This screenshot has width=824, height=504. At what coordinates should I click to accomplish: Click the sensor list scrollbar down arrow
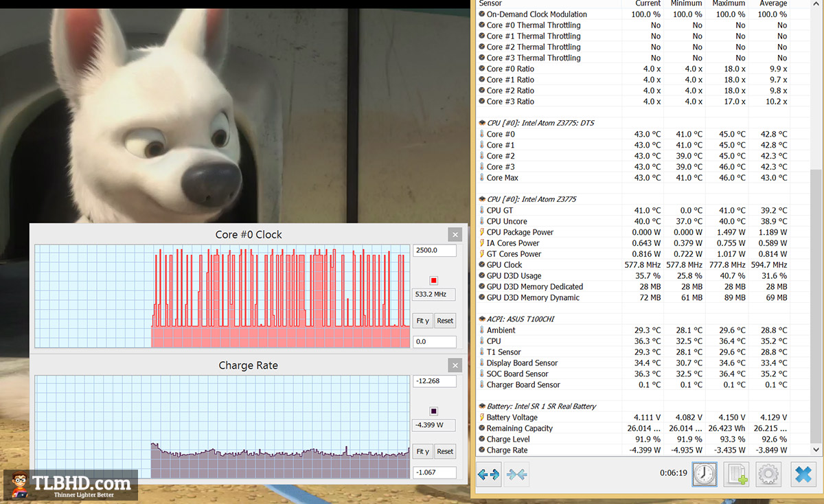pyautogui.click(x=816, y=449)
